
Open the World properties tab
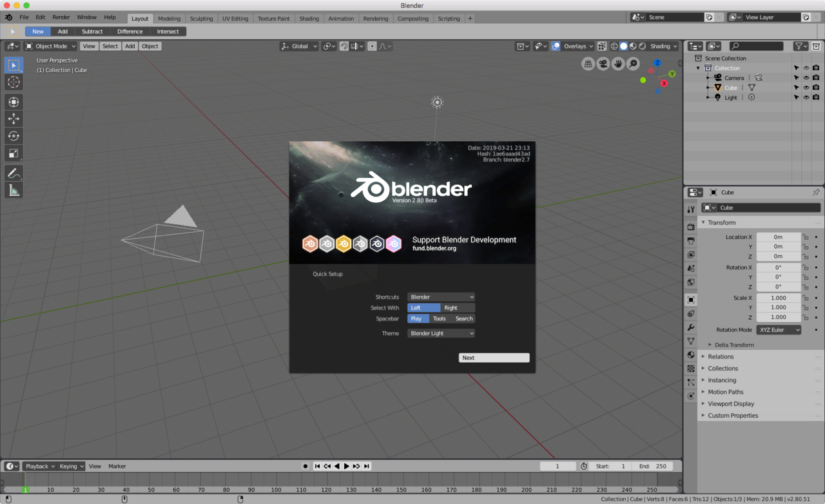coord(691,282)
